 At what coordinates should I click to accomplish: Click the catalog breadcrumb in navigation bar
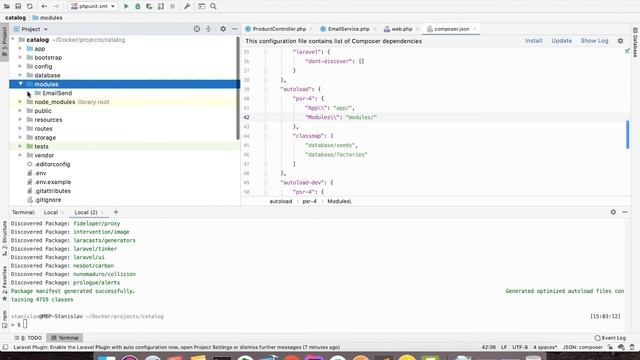16,18
